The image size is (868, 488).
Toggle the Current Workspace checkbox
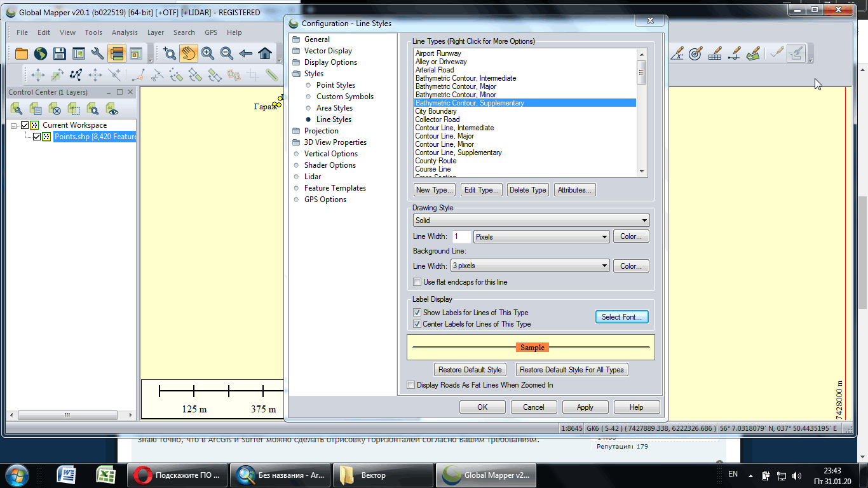[x=25, y=125]
